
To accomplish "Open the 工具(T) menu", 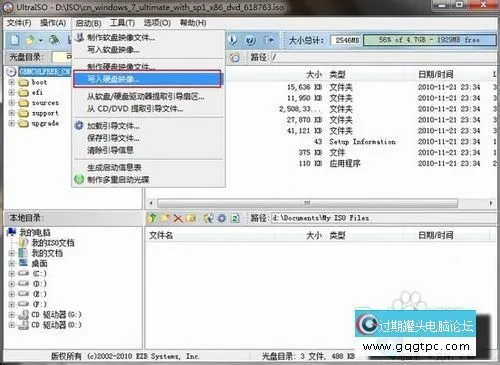I will [122, 23].
